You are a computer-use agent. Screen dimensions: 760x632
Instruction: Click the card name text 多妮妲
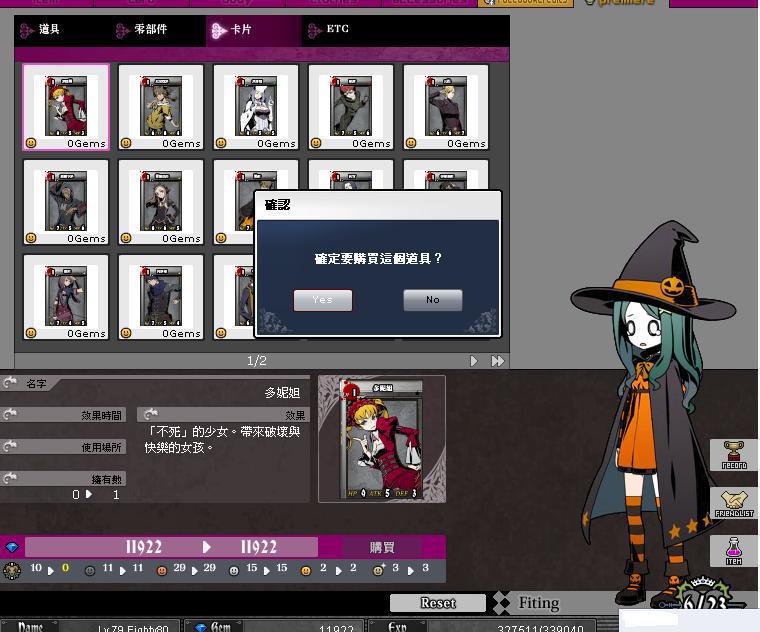tap(282, 393)
